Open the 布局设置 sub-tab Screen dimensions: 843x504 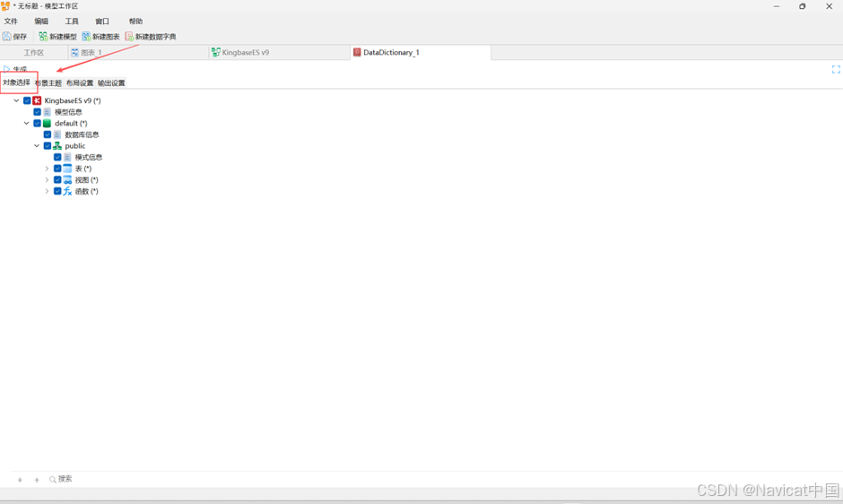pyautogui.click(x=80, y=83)
